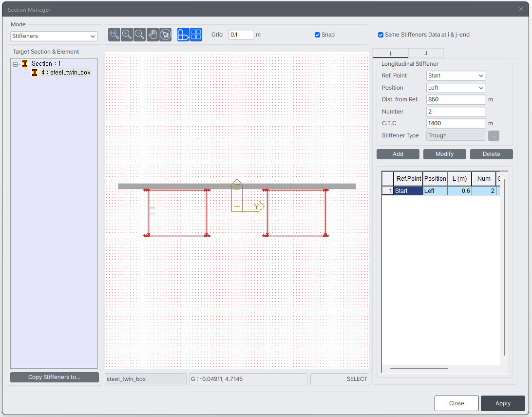
Task: Click the Add button
Action: coord(398,154)
